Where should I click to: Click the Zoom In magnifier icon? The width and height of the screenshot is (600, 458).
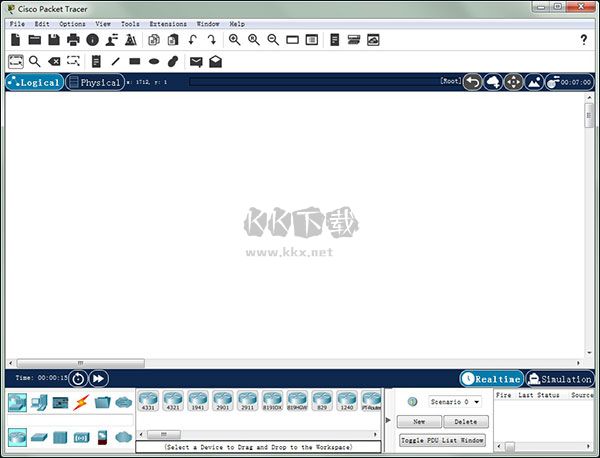(x=234, y=40)
